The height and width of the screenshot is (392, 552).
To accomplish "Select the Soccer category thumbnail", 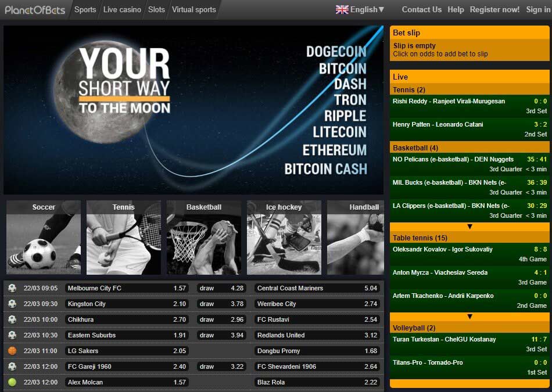I will click(x=44, y=238).
